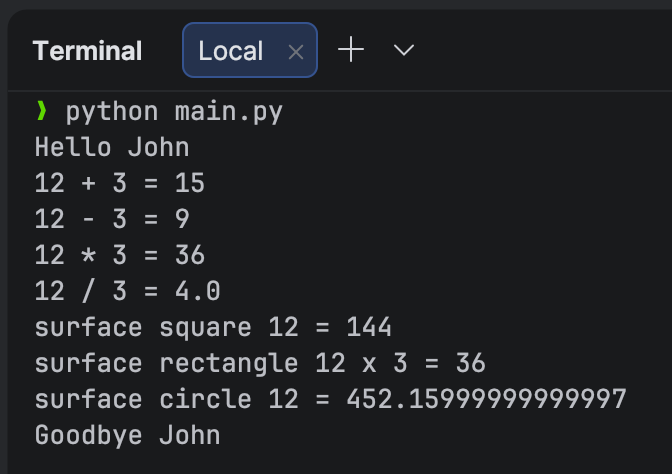Image resolution: width=672 pixels, height=474 pixels.
Task: Click the Goodbye John output line
Action: click(x=127, y=435)
